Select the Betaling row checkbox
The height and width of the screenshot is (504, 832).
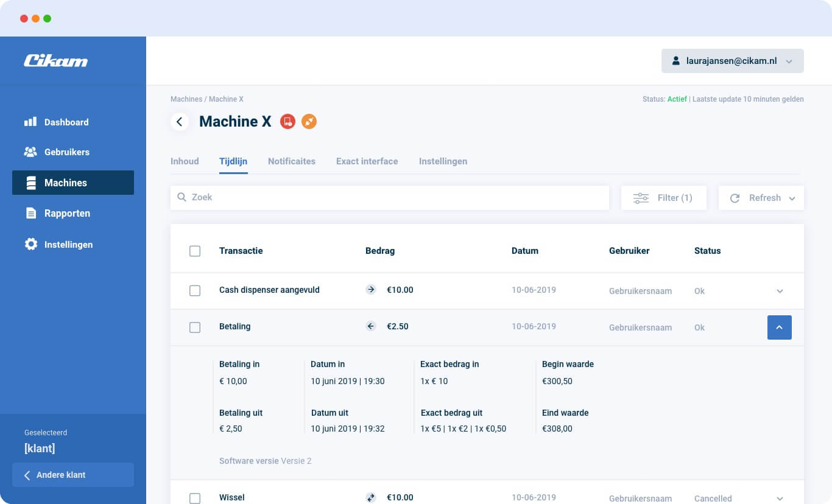coord(195,327)
